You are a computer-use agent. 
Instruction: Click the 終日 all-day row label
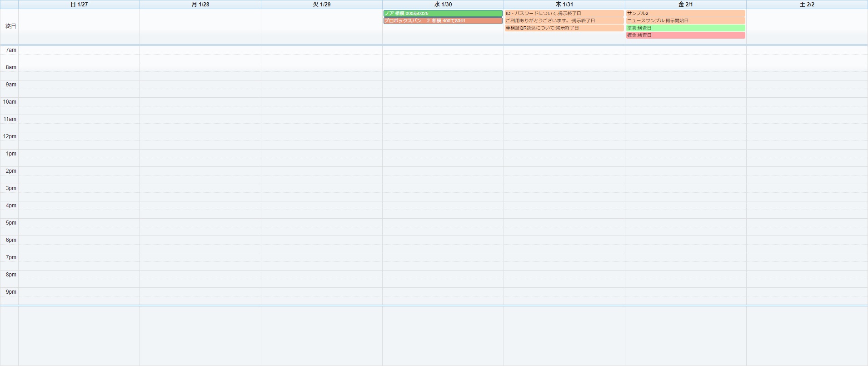point(11,26)
